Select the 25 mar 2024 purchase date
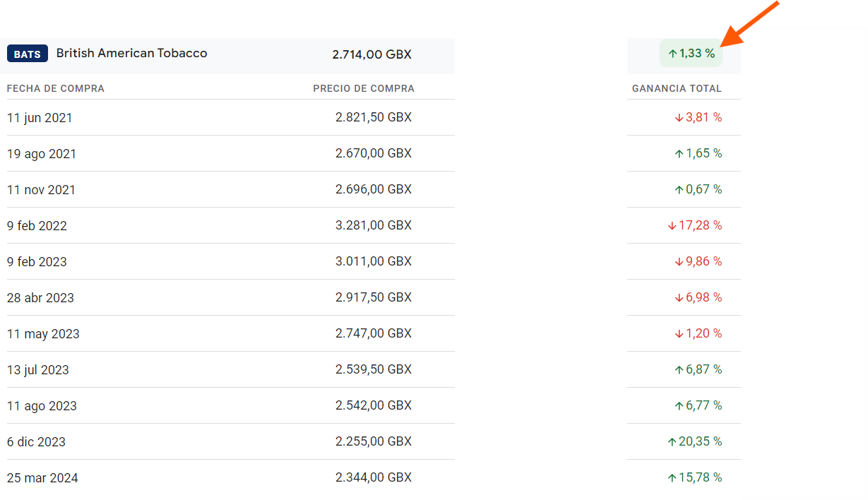Viewport: 868px width, 500px height. click(x=42, y=478)
